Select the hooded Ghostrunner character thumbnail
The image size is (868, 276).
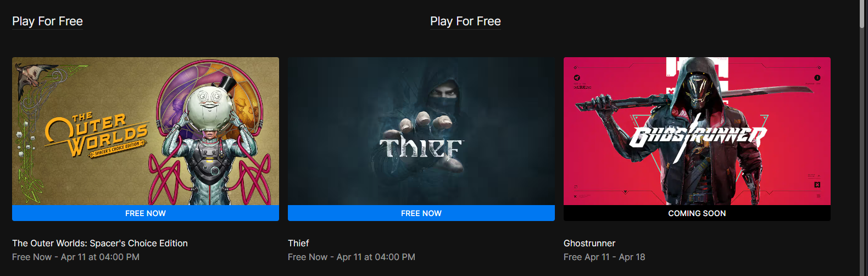coord(697,131)
